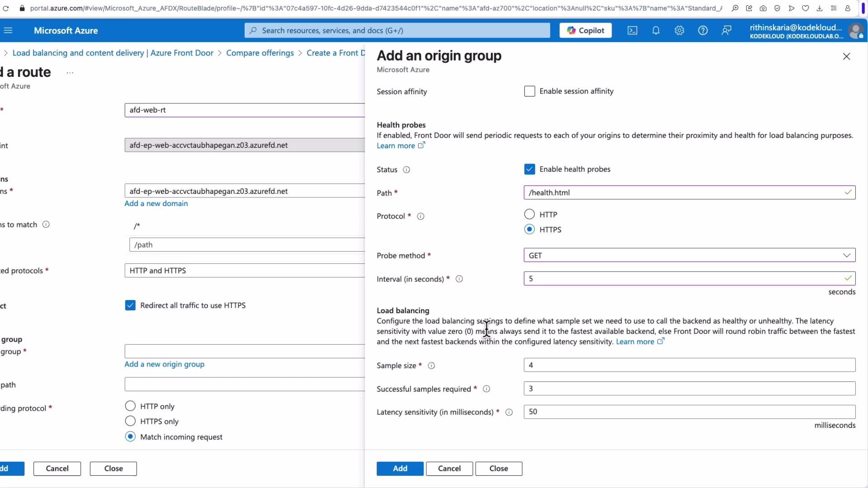Click the Sample size field
Image resolution: width=868 pixels, height=488 pixels.
coord(689,365)
